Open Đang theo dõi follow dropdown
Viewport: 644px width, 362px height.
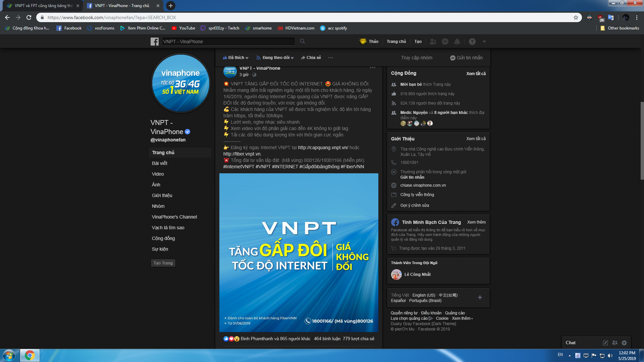275,58
